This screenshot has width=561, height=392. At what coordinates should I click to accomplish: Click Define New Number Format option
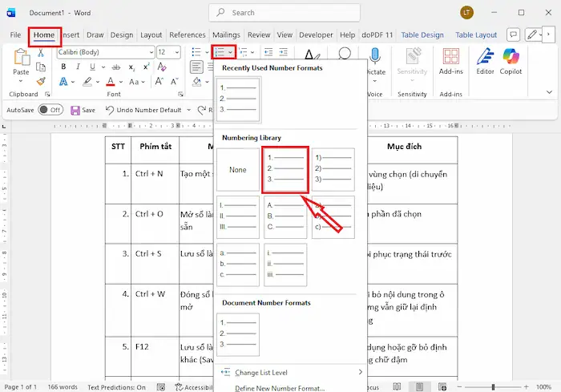point(280,388)
